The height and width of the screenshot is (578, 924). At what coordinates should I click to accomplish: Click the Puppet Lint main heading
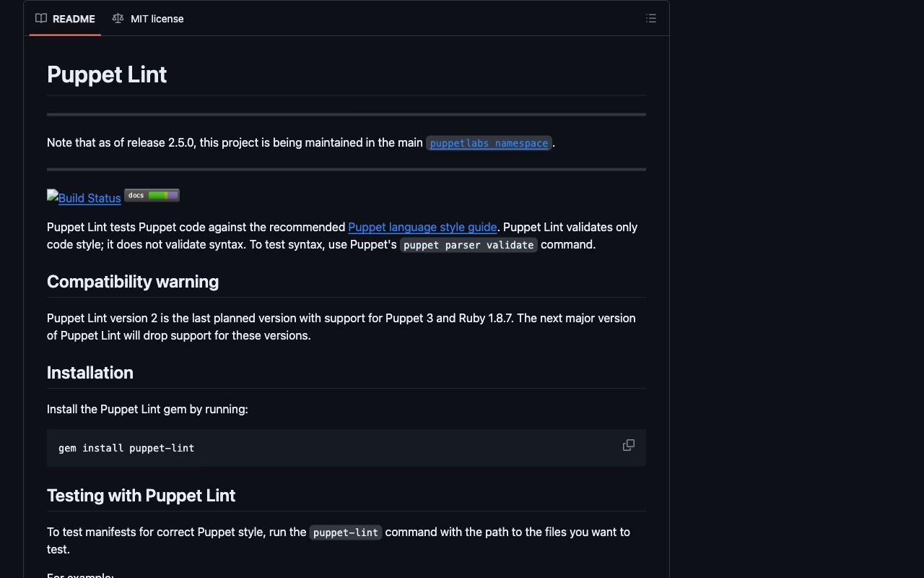click(x=107, y=74)
